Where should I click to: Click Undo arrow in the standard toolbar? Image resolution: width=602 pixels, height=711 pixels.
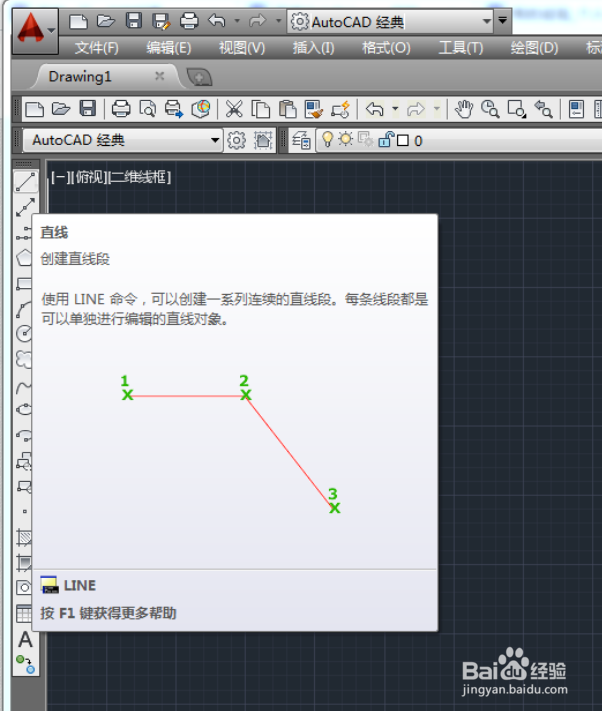click(375, 109)
